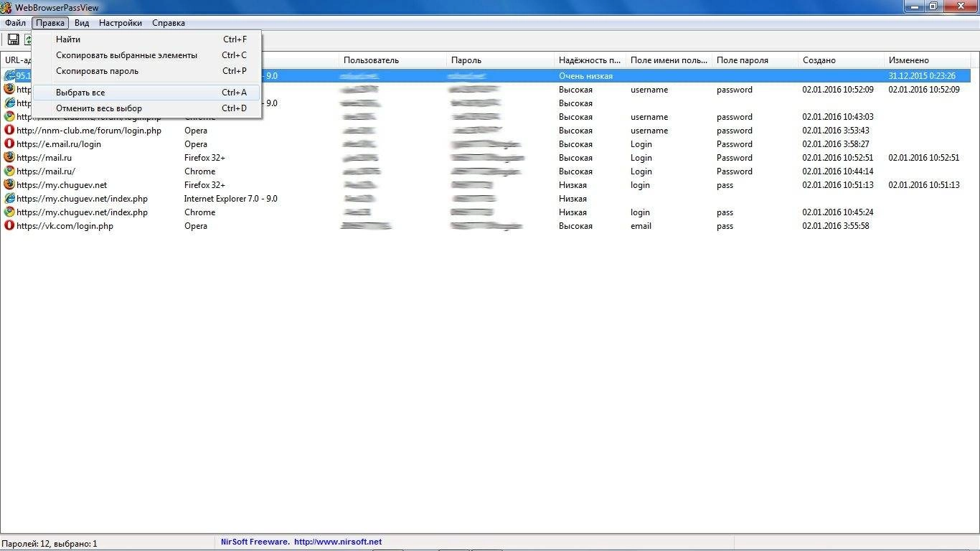Click the URL column header
Image resolution: width=980 pixels, height=551 pixels.
pos(16,60)
